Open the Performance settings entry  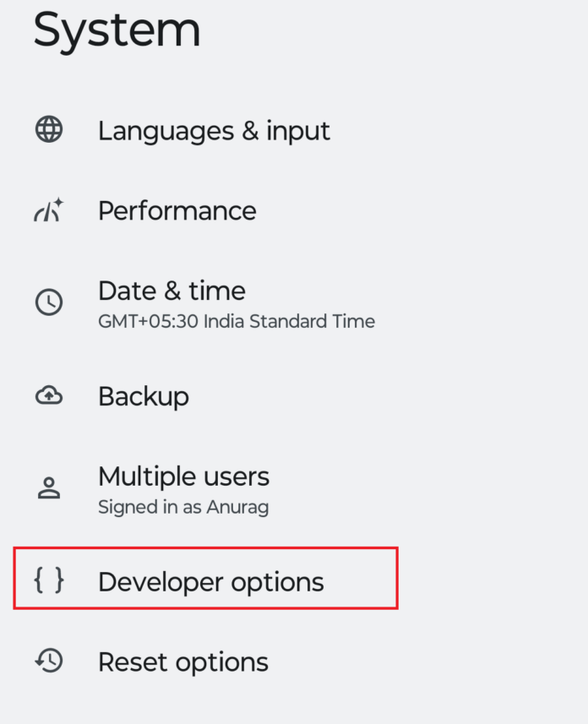(x=177, y=210)
